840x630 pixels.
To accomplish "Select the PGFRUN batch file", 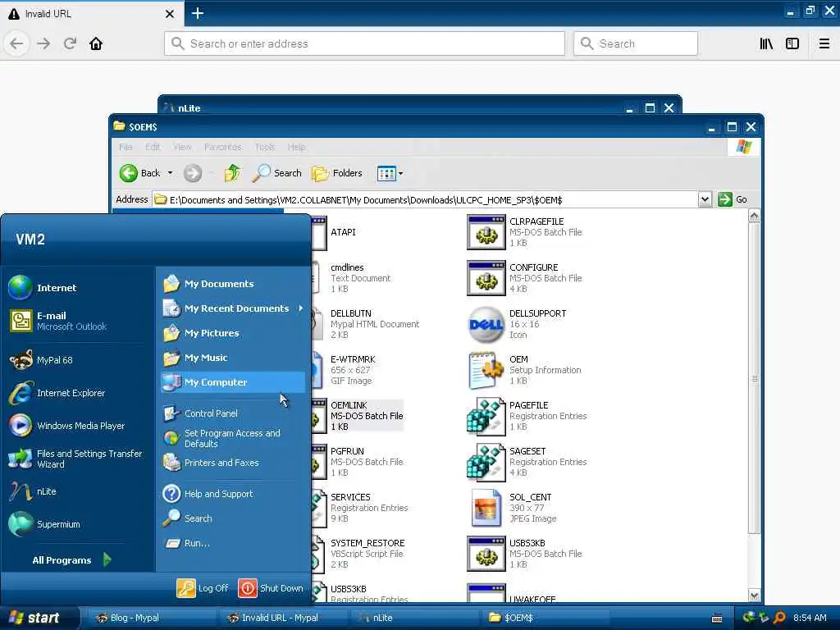I will point(367,462).
